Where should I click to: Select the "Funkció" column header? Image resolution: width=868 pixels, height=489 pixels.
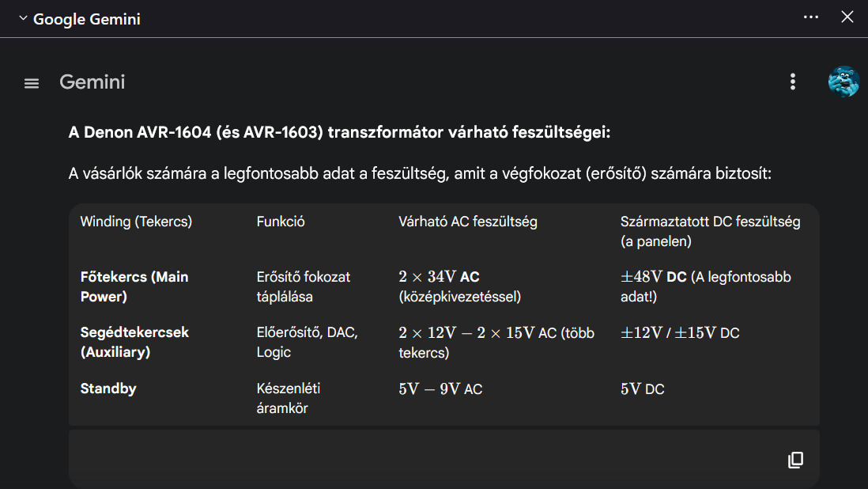(x=281, y=222)
